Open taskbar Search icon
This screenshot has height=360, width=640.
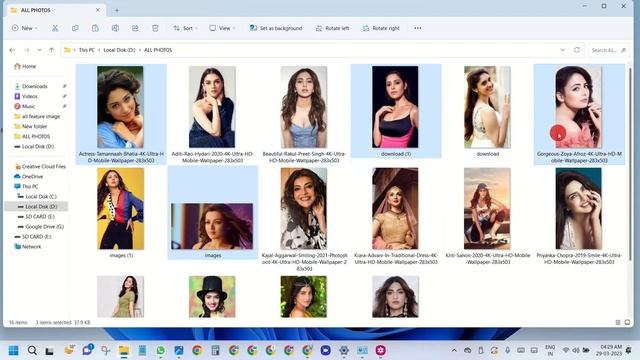click(32, 350)
